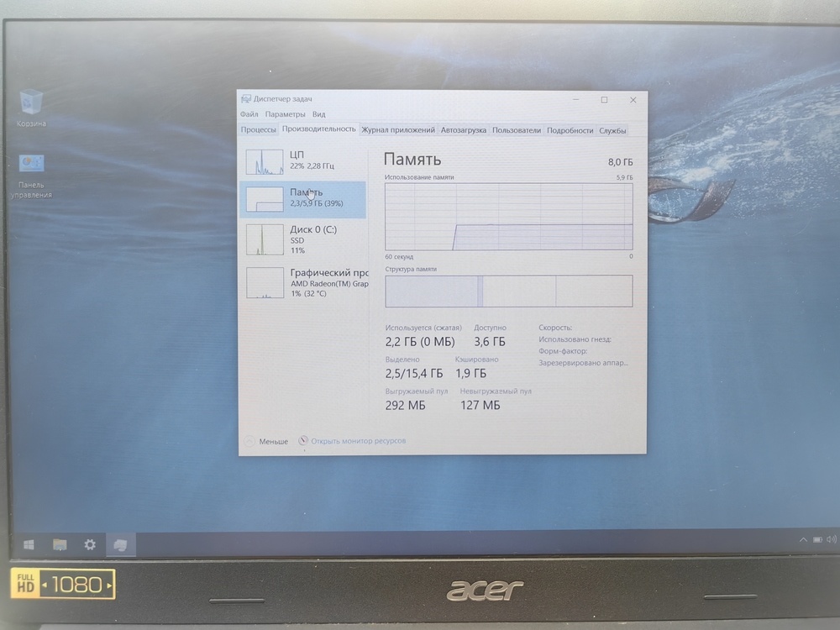Click the memory usage graph
This screenshot has width=840, height=630.
pos(509,217)
